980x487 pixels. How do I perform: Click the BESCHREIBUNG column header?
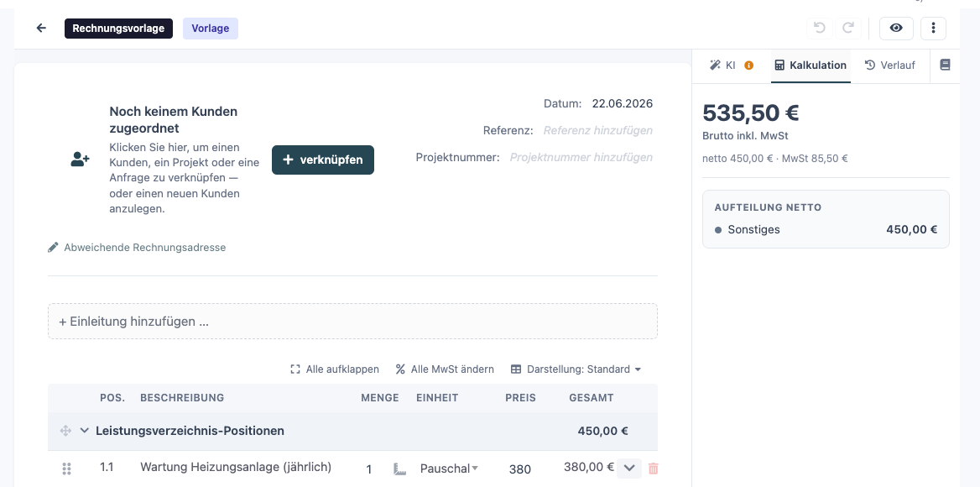[x=182, y=398]
